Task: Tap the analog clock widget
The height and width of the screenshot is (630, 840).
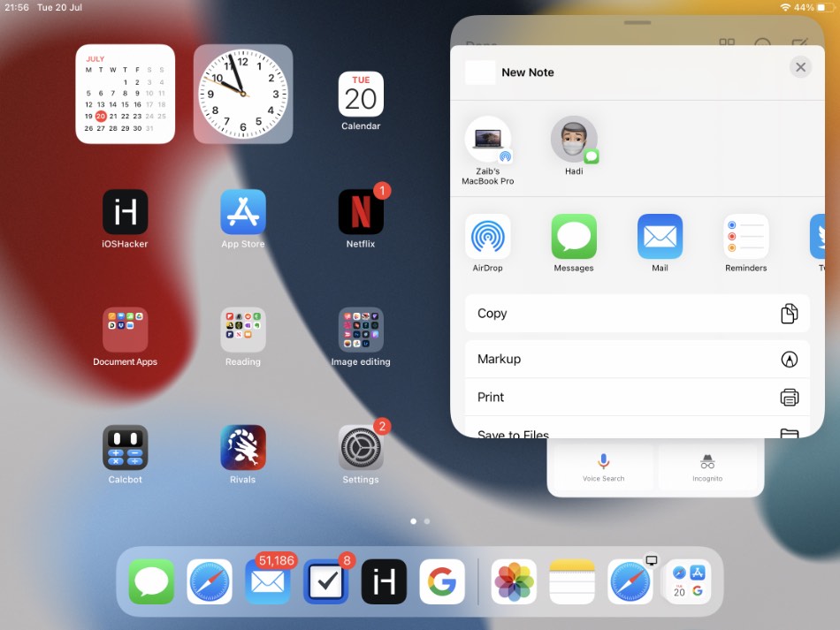Action: [243, 94]
